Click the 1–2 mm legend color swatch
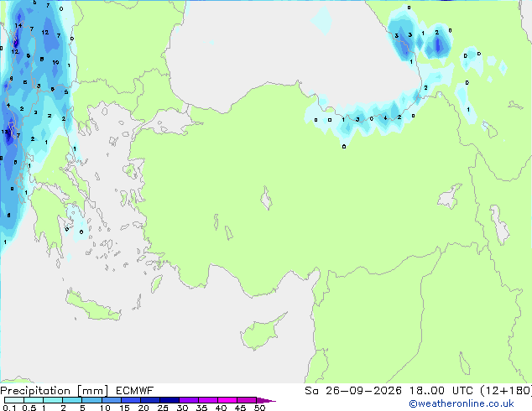 click(53, 400)
